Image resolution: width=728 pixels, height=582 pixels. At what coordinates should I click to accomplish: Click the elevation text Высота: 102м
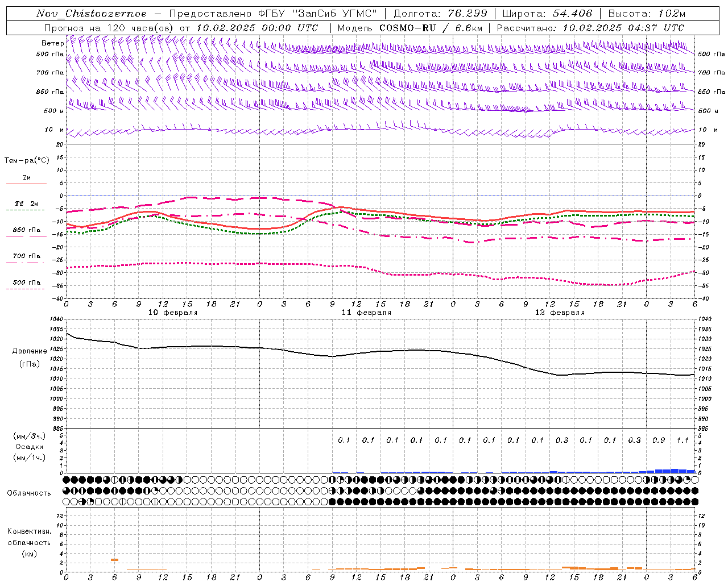pyautogui.click(x=647, y=14)
